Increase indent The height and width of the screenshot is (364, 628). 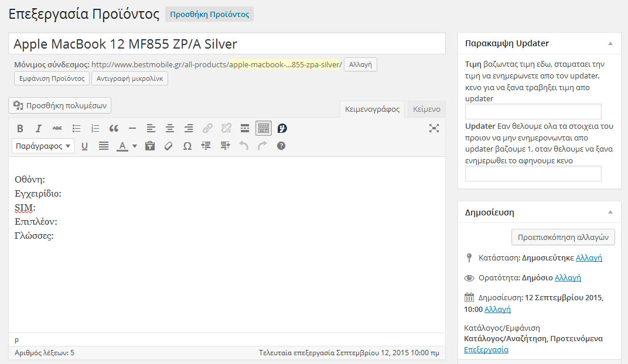pos(225,146)
